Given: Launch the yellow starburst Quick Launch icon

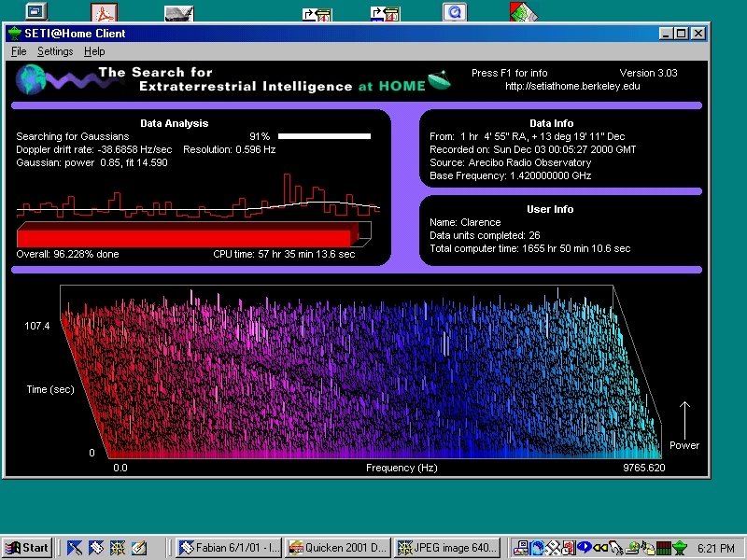Looking at the screenshot, I should 118,548.
